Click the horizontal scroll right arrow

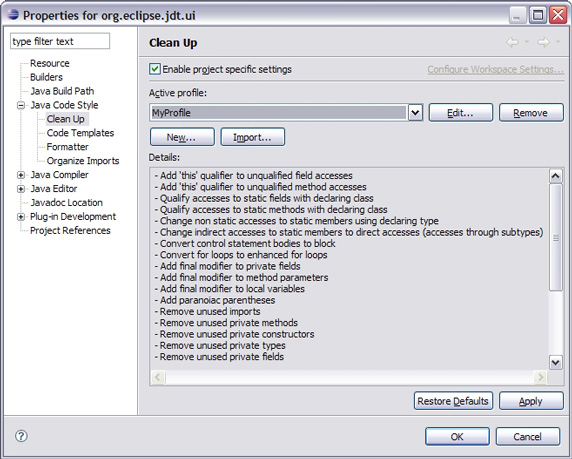point(540,377)
